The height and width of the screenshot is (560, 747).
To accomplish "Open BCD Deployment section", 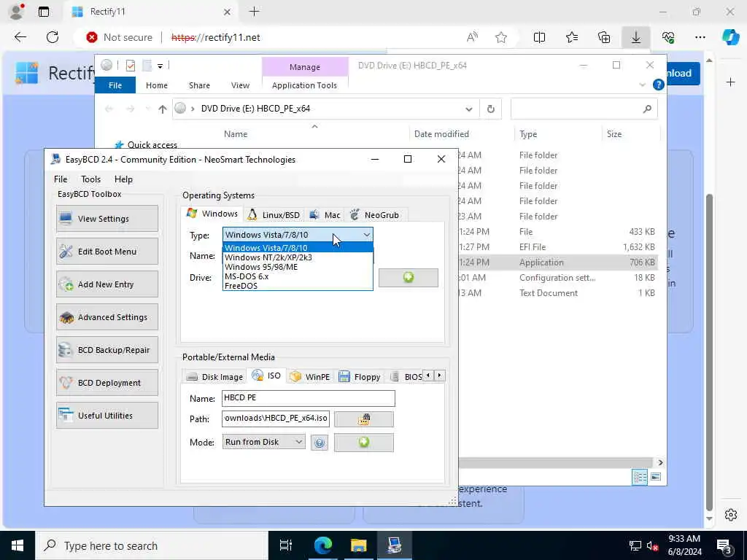I will pos(107,383).
